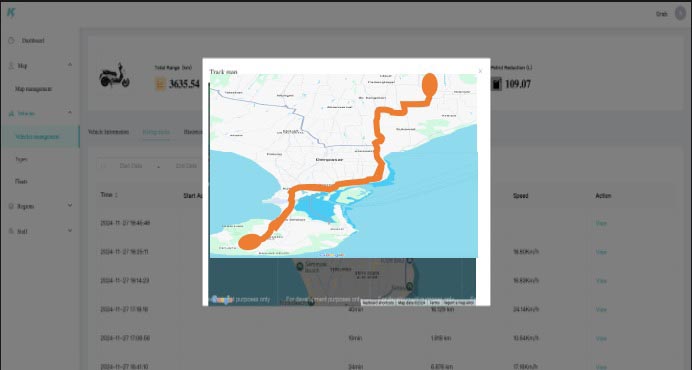Click View link for first track row
The width and height of the screenshot is (692, 370).
tap(601, 223)
